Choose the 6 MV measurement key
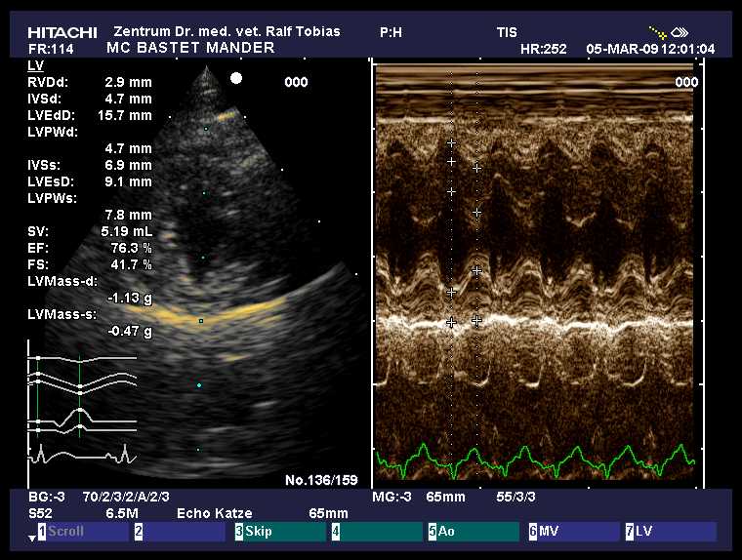Viewport: 742px width, 560px height. pos(570,532)
